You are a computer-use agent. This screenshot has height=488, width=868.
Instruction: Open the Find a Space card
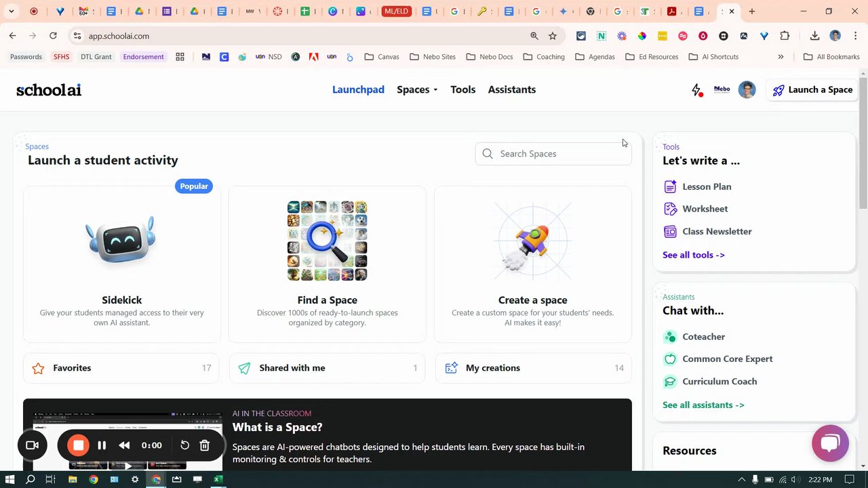click(328, 264)
